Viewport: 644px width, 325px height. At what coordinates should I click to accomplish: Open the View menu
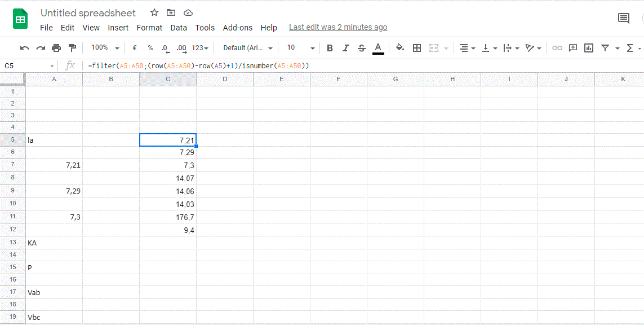coord(91,28)
